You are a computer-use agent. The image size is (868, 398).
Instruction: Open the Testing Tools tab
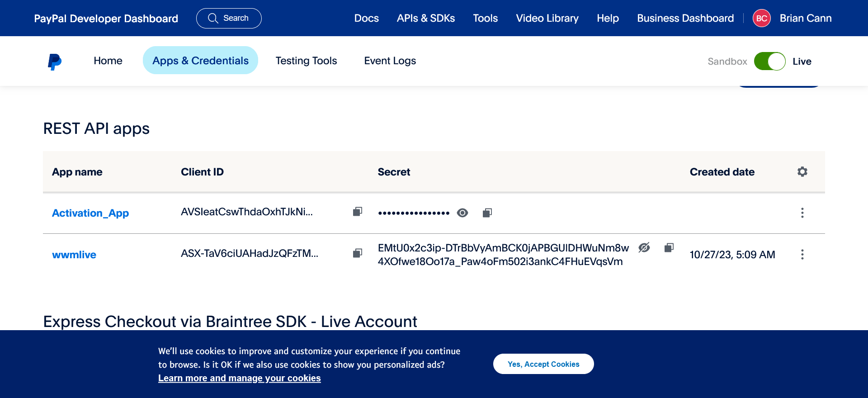307,61
